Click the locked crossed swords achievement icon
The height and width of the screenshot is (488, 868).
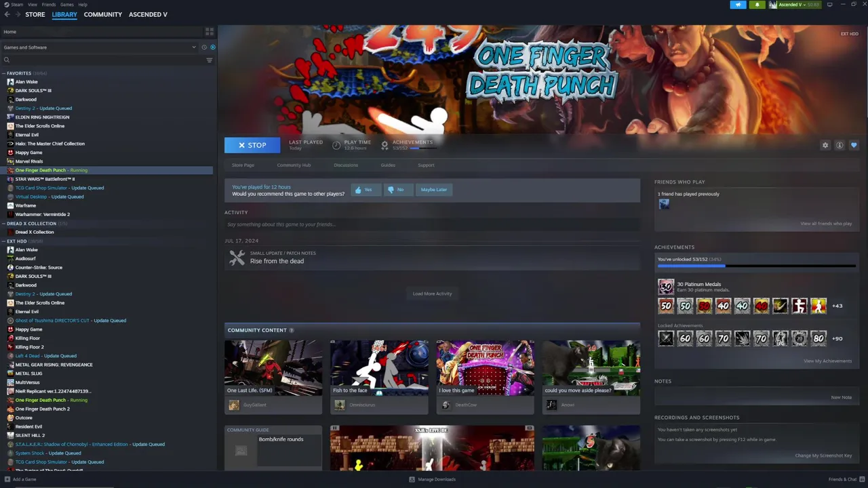[666, 338]
